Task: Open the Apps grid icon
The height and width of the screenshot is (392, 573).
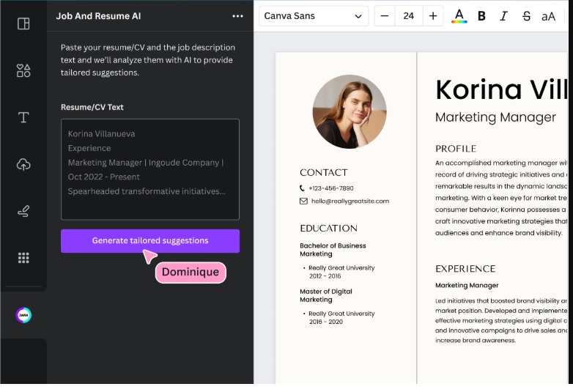Action: click(x=23, y=258)
